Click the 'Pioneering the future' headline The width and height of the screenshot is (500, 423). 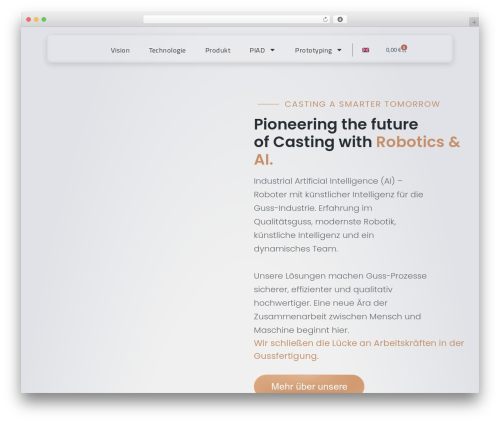point(336,124)
